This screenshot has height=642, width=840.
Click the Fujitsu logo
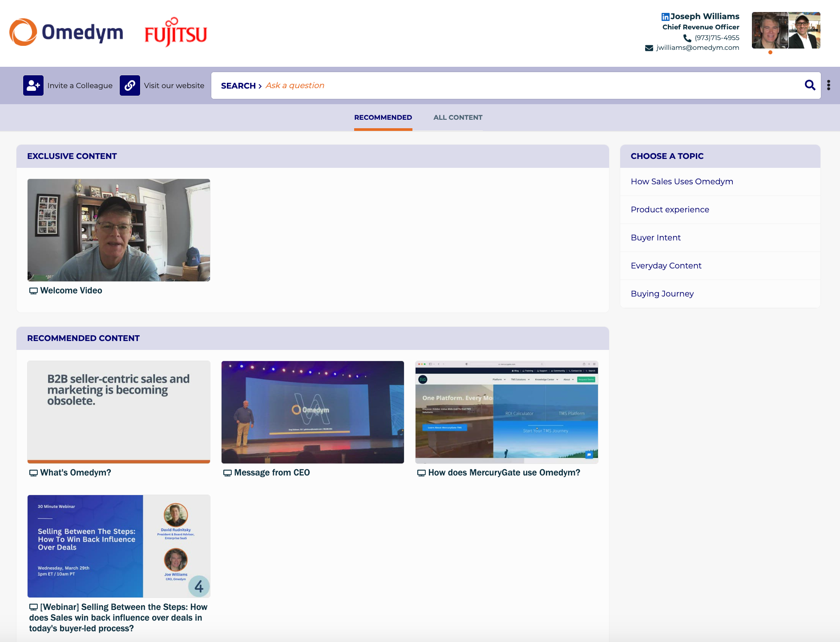pyautogui.click(x=176, y=33)
